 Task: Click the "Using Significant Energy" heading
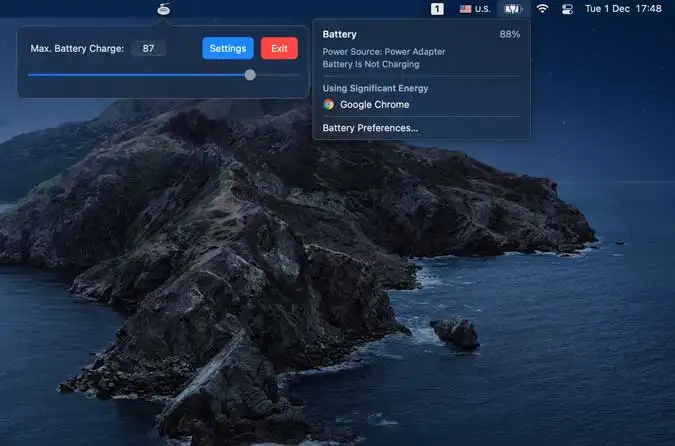(375, 88)
